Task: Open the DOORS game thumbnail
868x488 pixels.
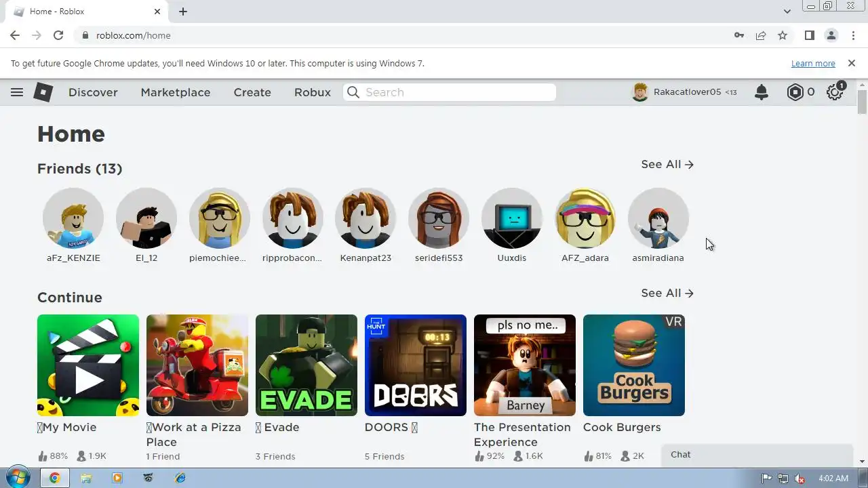Action: [x=416, y=365]
